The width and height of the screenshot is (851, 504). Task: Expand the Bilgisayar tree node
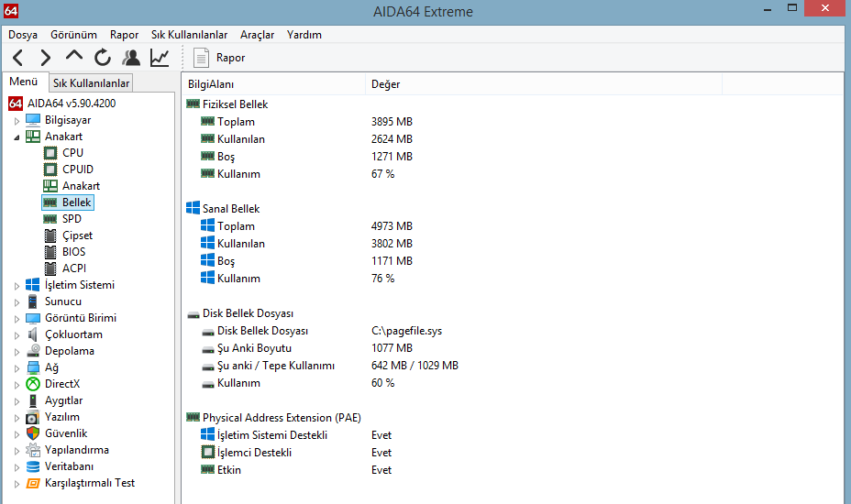(x=17, y=120)
